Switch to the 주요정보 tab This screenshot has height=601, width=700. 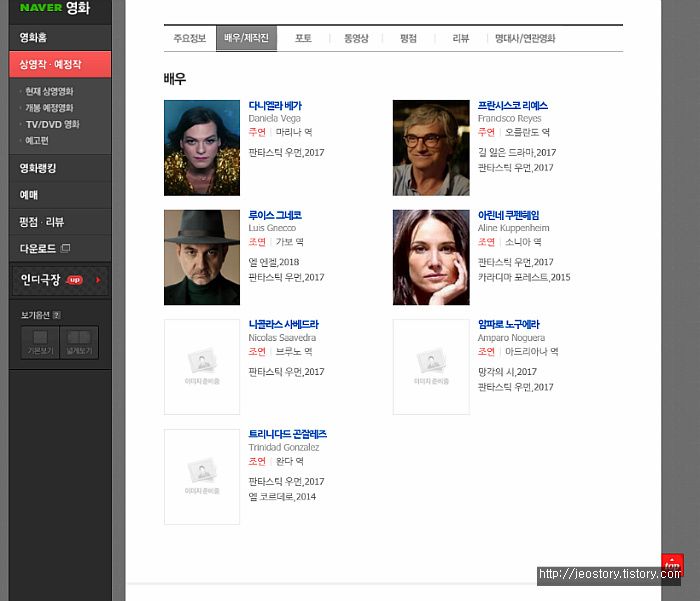[190, 38]
